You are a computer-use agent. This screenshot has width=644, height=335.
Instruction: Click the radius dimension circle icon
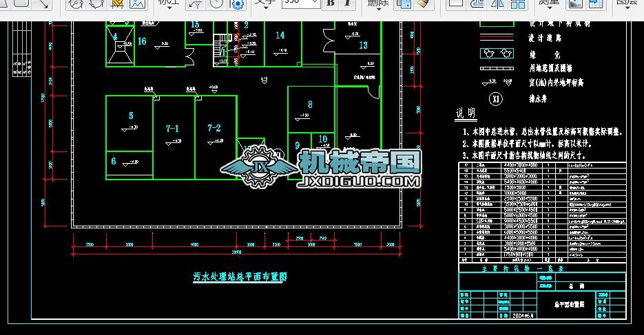pyautogui.click(x=216, y=3)
